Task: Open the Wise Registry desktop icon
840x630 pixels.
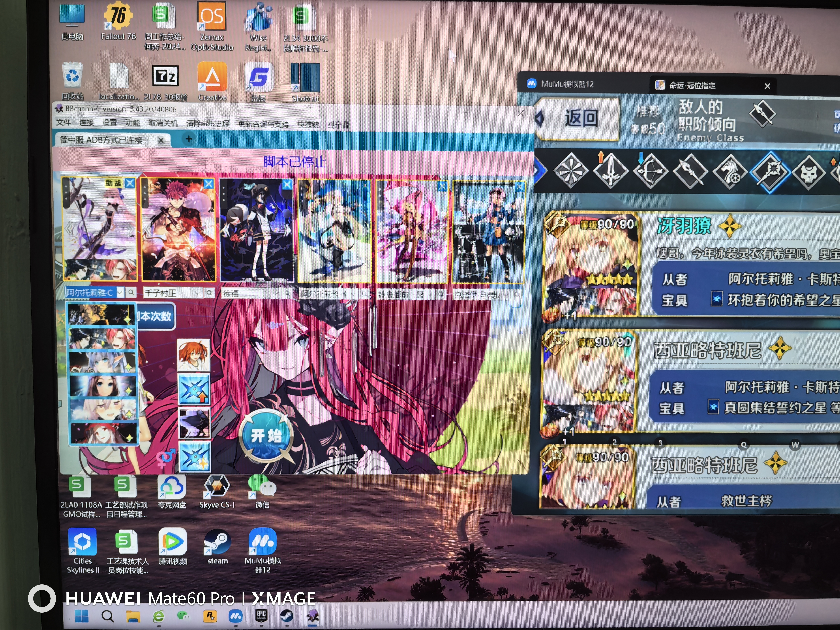Action: [x=259, y=27]
